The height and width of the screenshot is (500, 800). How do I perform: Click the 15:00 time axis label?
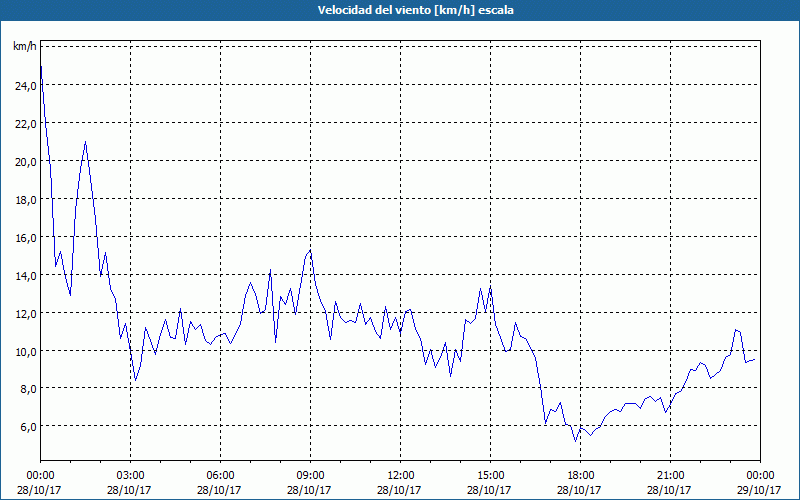[x=490, y=476]
